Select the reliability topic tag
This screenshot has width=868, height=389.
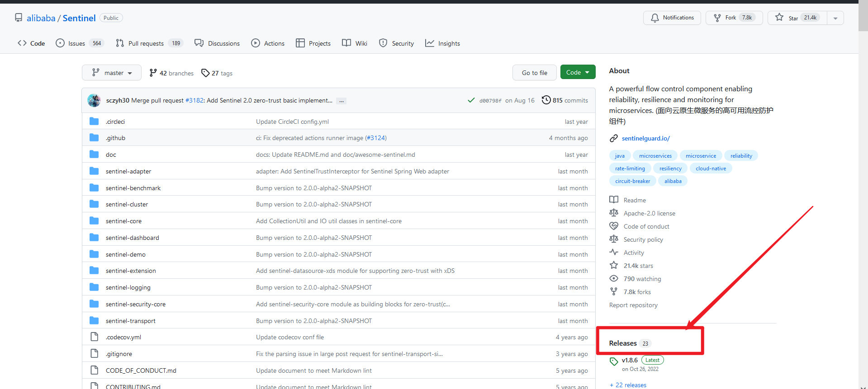click(x=741, y=156)
